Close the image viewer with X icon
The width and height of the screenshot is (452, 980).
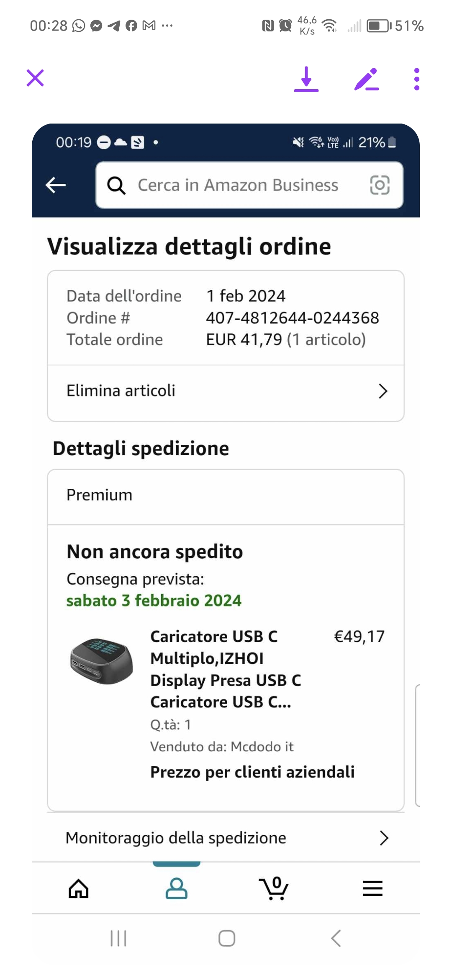(35, 78)
